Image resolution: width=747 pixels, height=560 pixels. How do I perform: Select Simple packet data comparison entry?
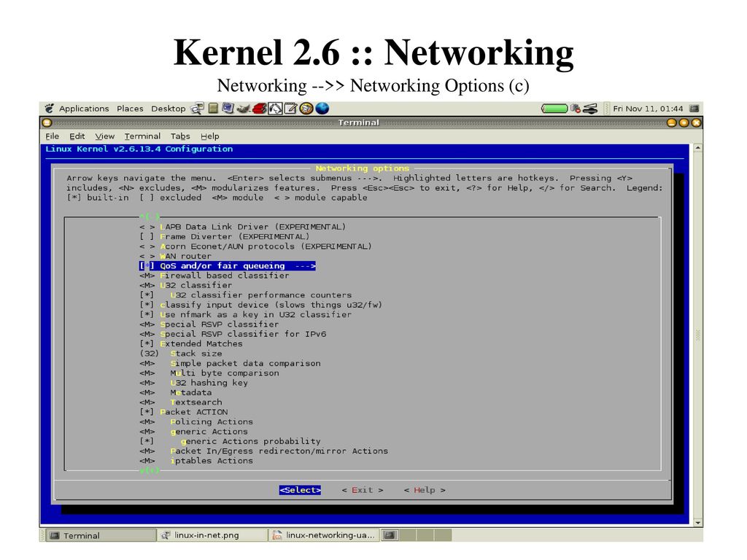[x=230, y=363]
